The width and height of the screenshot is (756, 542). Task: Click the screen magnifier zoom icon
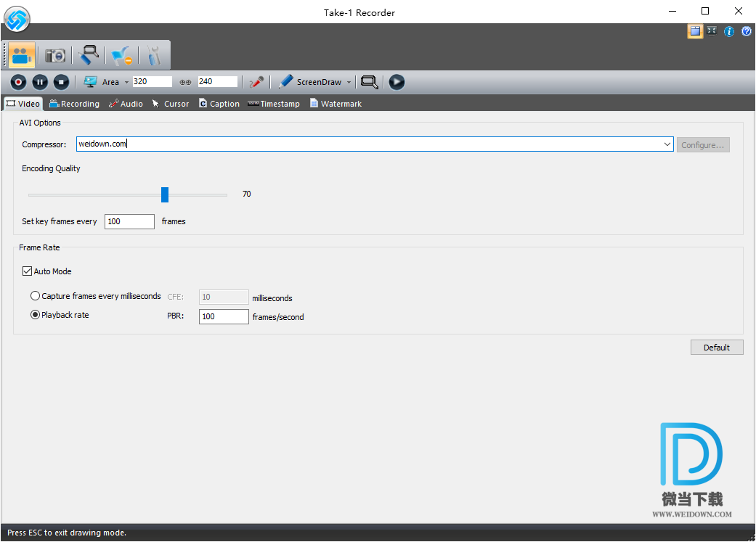pyautogui.click(x=370, y=83)
